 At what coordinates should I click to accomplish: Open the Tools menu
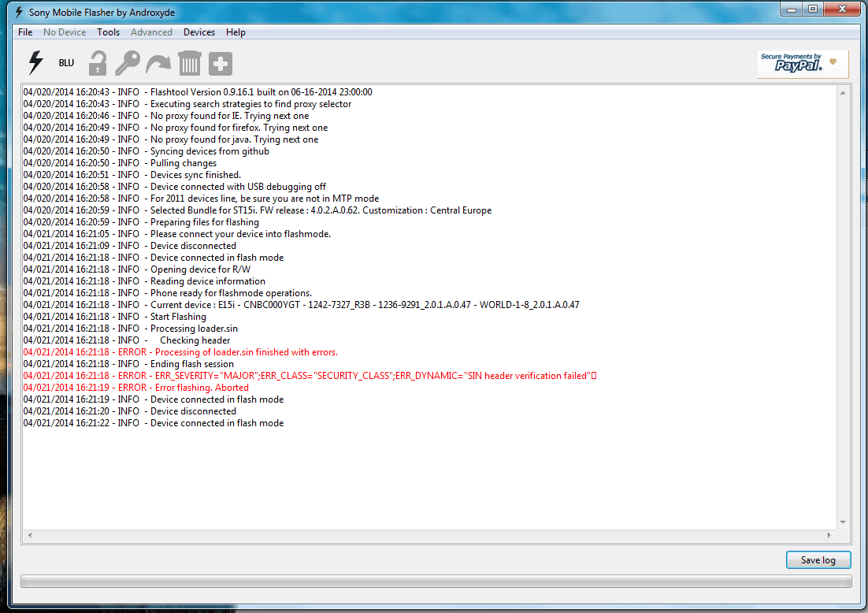coord(109,32)
